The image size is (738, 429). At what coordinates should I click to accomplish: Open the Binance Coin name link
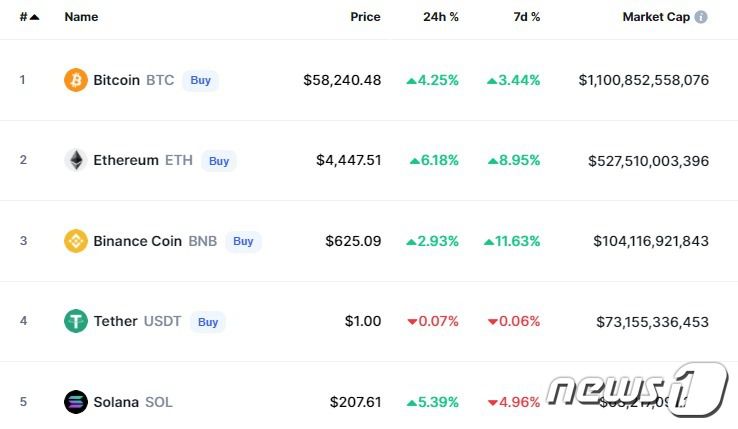pos(137,241)
